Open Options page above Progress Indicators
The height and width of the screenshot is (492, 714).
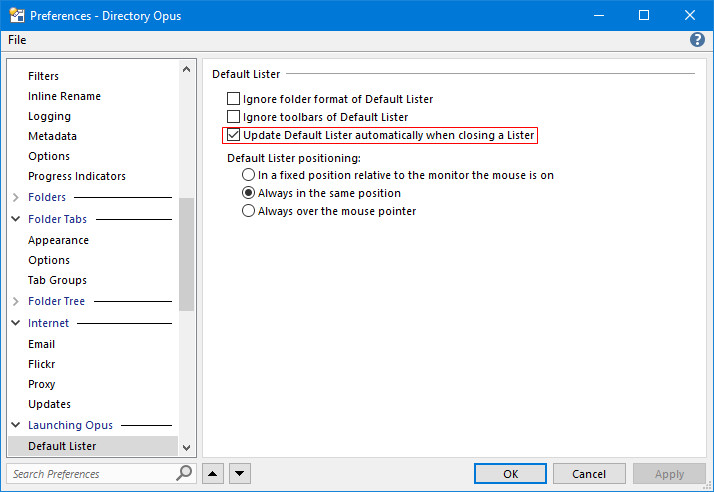(x=49, y=156)
